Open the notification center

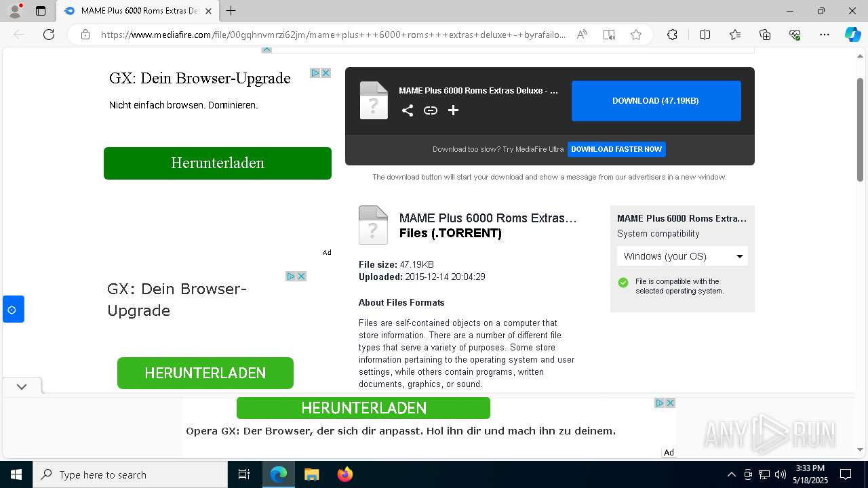pos(846,474)
